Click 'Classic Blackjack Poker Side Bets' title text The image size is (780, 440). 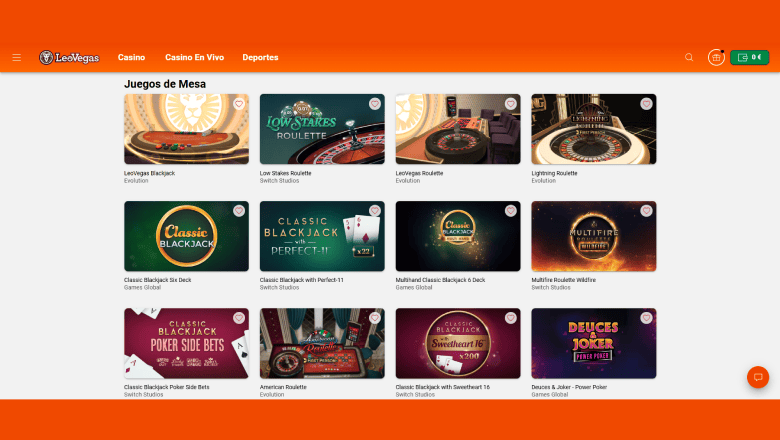click(167, 387)
